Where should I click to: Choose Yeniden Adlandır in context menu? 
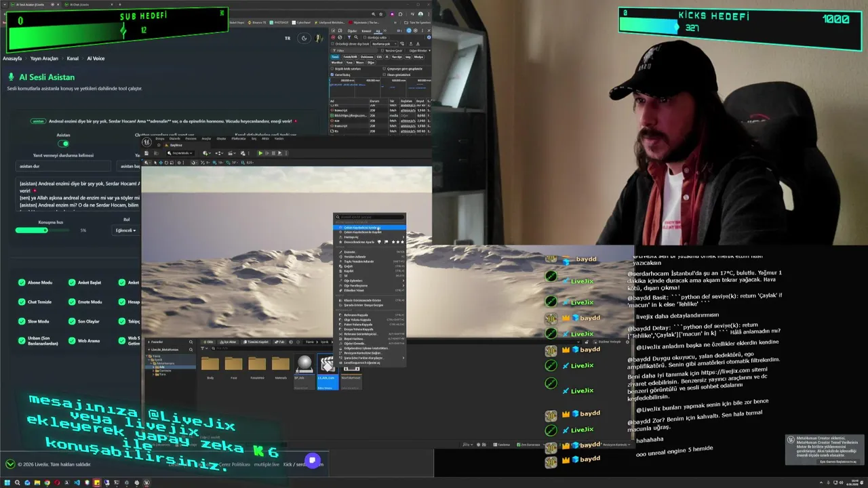click(370, 257)
